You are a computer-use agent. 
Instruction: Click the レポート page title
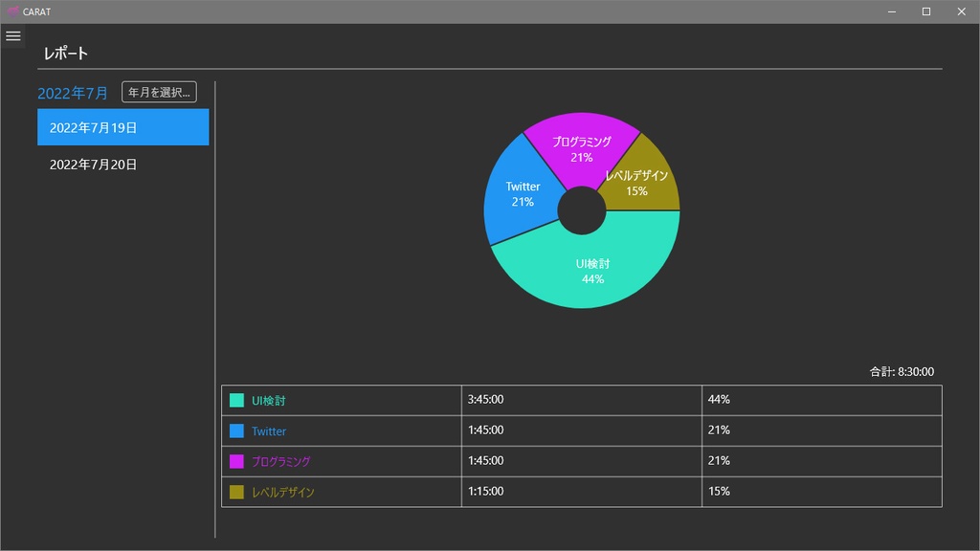pos(66,54)
